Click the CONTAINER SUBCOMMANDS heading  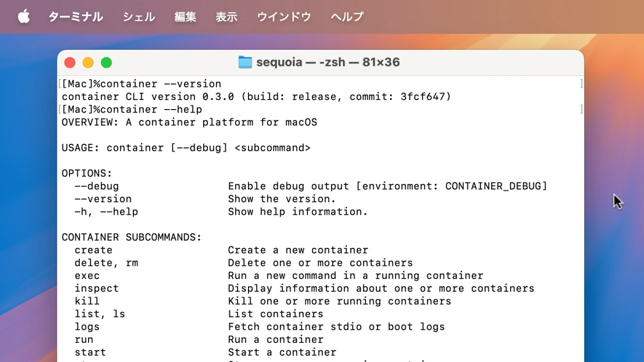pos(131,237)
